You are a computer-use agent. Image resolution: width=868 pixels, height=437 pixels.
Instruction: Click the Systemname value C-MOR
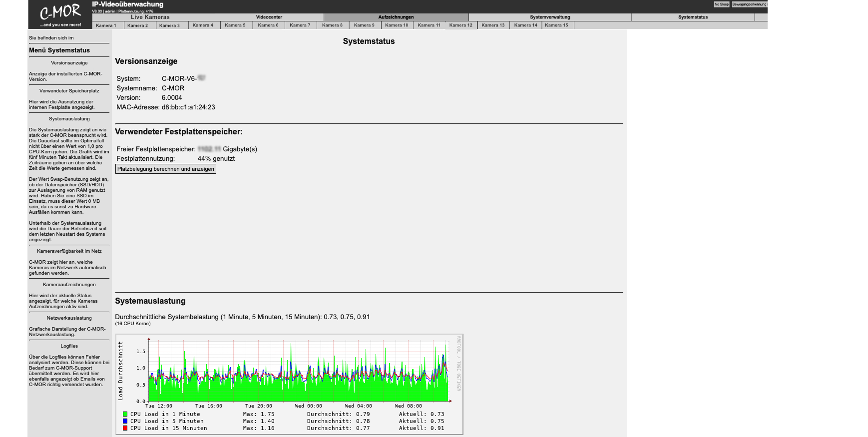[173, 88]
